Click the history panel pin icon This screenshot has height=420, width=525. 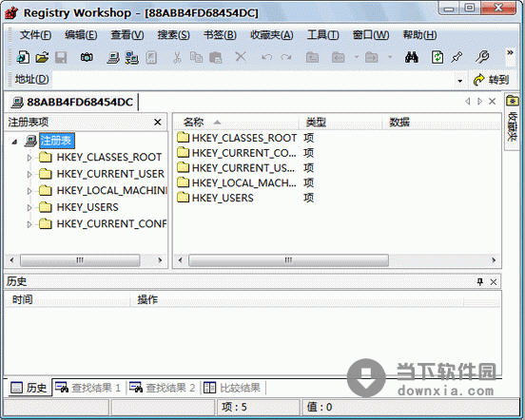click(480, 282)
